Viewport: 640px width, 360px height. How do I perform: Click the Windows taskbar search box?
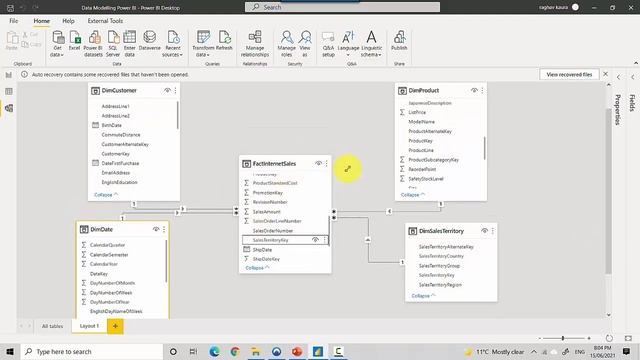(x=91, y=351)
